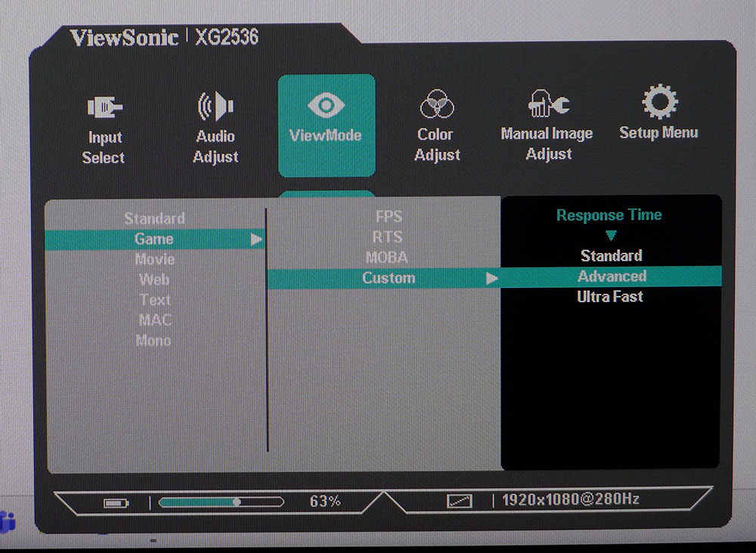Set response time to Advanced

tap(612, 276)
